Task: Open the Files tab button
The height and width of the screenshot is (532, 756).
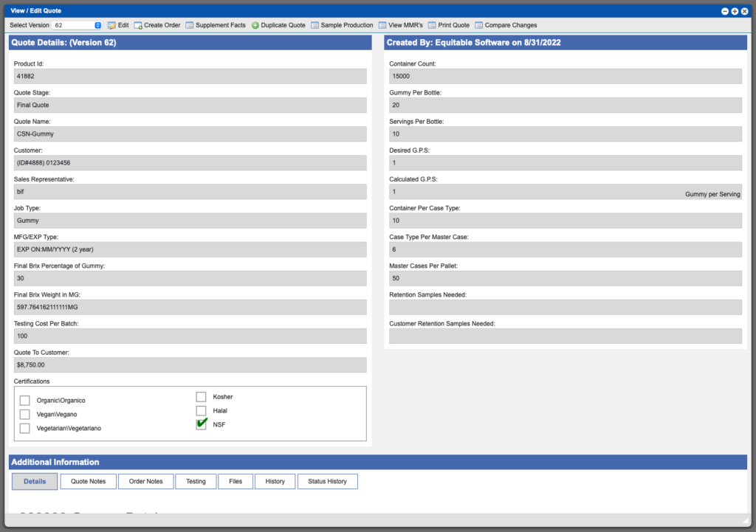Action: coord(235,481)
